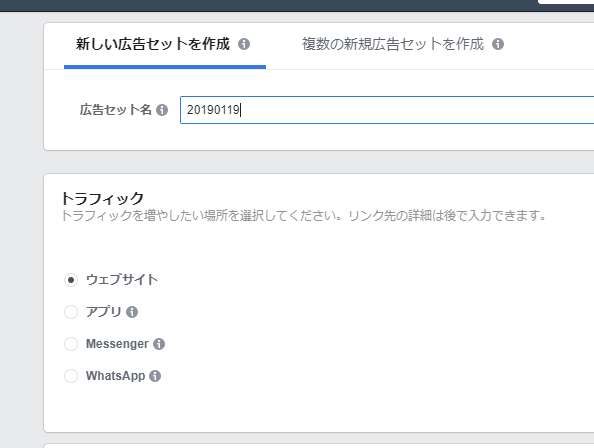Viewport: 594px width, 448px height.
Task: Pick the WhatsApp radio button circle
Action: [71, 376]
